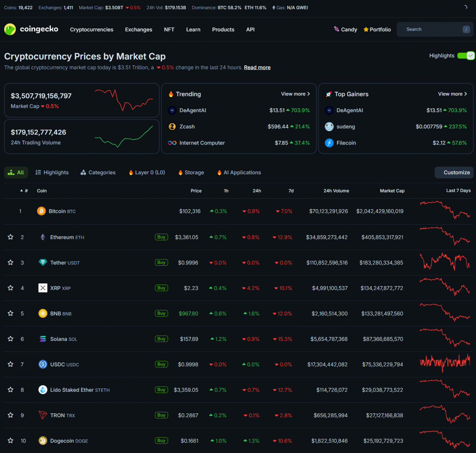
Task: Click the Ethereum coin icon
Action: pyautogui.click(x=43, y=237)
